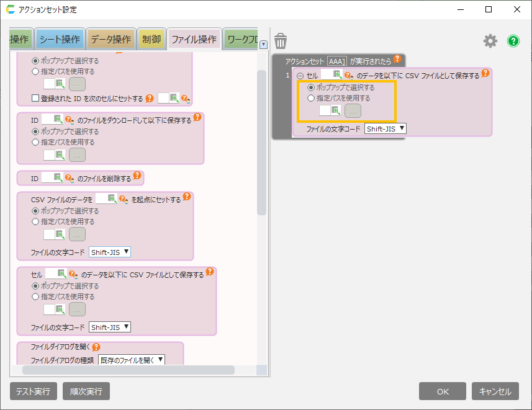The width and height of the screenshot is (532, 410).
Task: Click help icon beside アクションセット が実行されたら
Action: tap(397, 60)
